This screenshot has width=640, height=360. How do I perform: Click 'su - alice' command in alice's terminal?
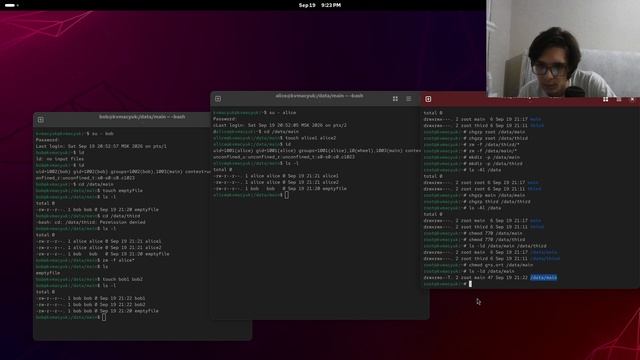click(282, 112)
